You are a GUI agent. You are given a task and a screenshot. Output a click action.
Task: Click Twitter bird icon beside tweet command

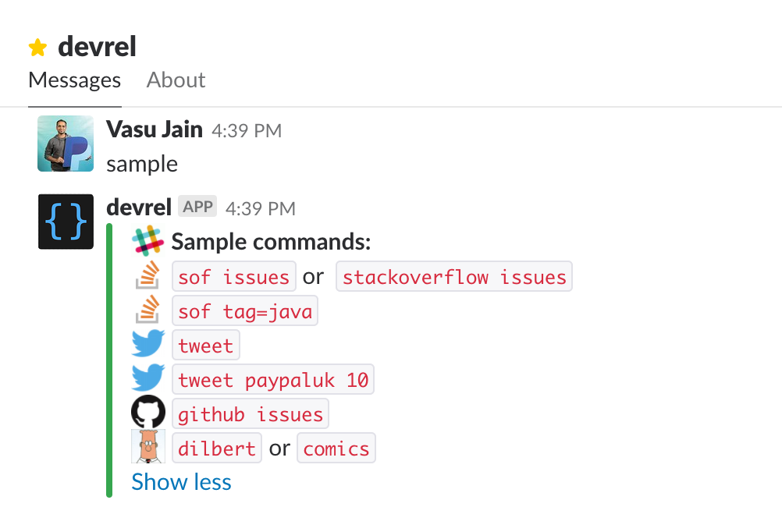[x=148, y=345]
